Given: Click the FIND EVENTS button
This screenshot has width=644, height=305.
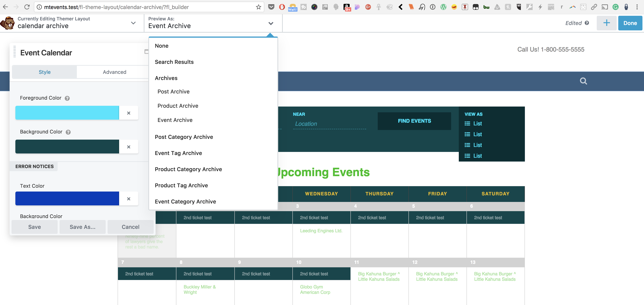Looking at the screenshot, I should tap(414, 121).
